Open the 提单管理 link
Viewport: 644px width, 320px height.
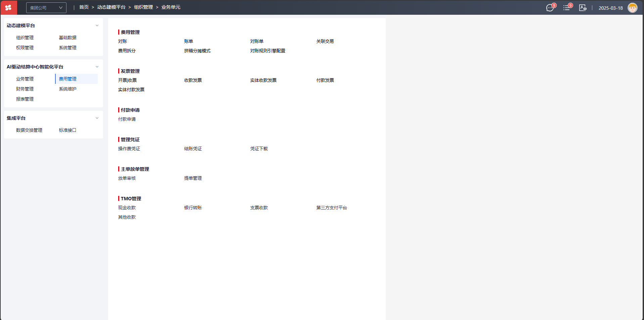tap(193, 178)
